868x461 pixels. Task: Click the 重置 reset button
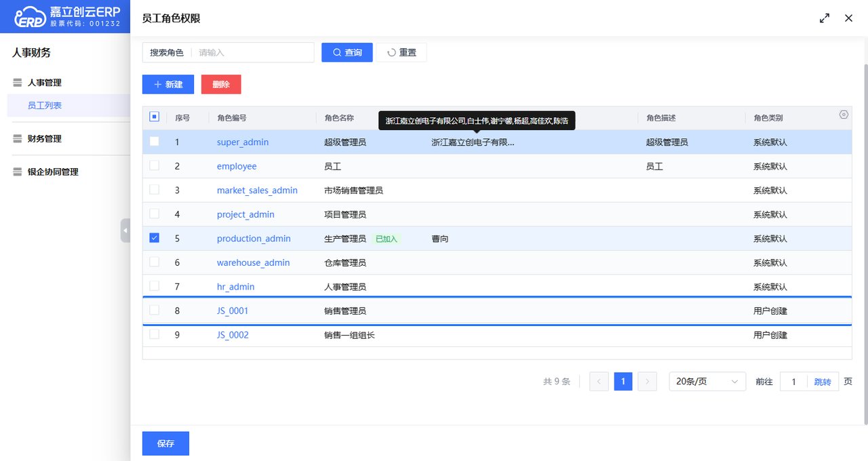tap(401, 52)
